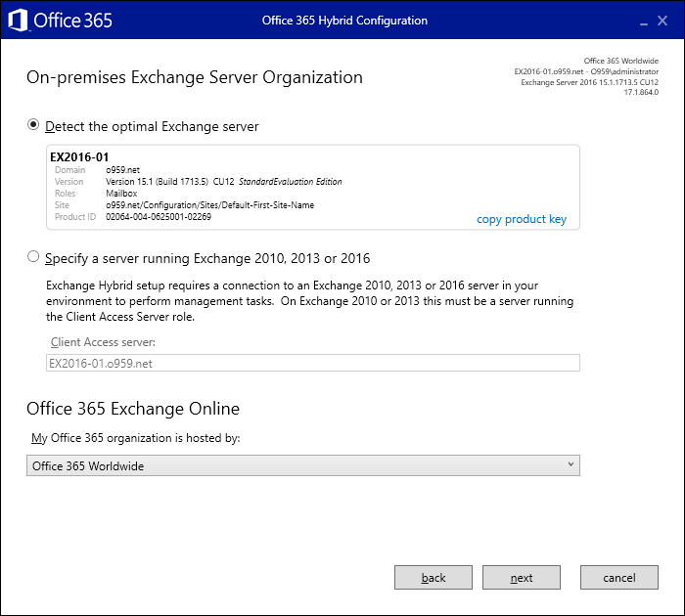Click the cancel button

point(619,578)
